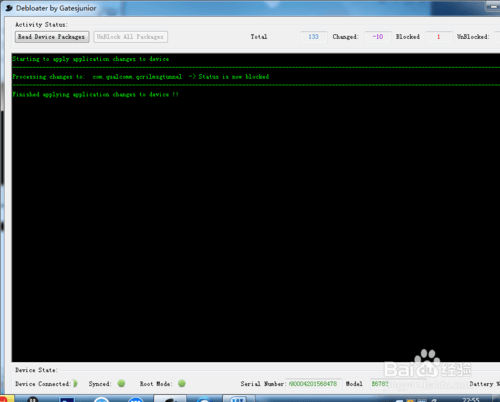Click the green Root Mode status indicator
The height and width of the screenshot is (402, 500).
coord(182,384)
